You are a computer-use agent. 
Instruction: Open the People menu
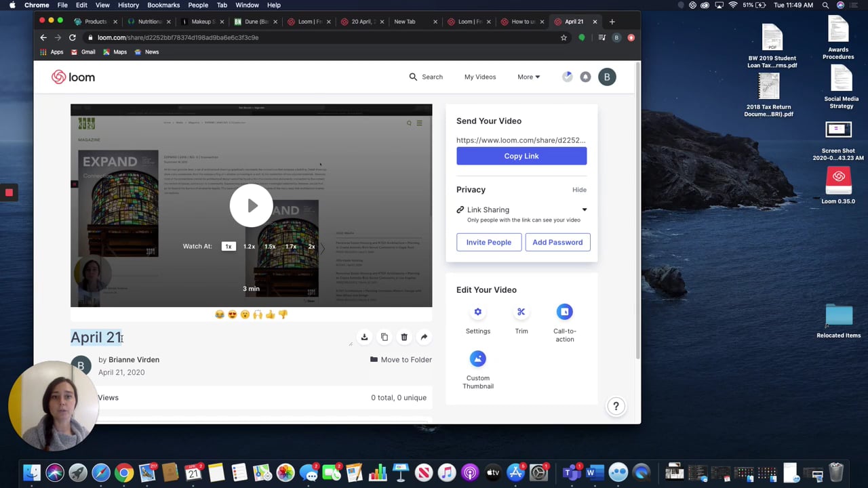tap(198, 5)
